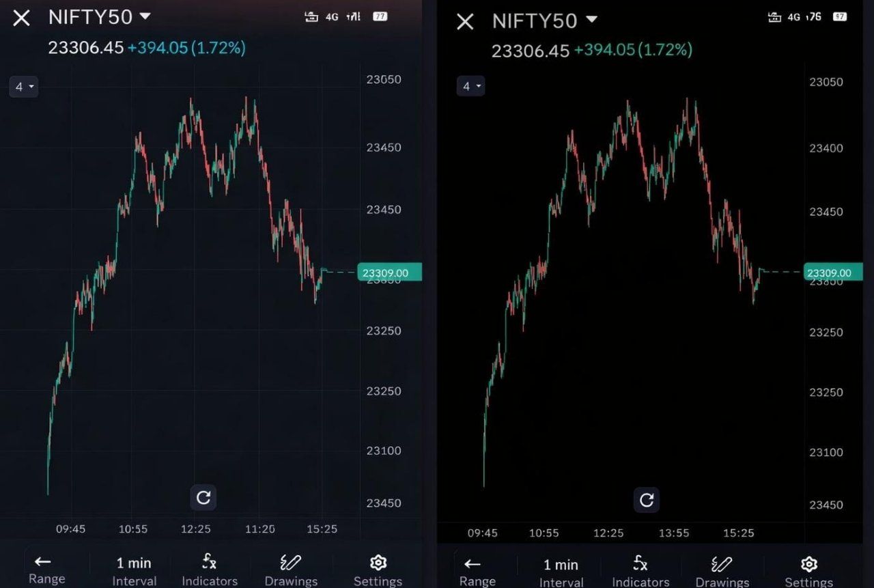The height and width of the screenshot is (588, 874).
Task: Open the "4" dropdown in right panel
Action: click(x=470, y=86)
